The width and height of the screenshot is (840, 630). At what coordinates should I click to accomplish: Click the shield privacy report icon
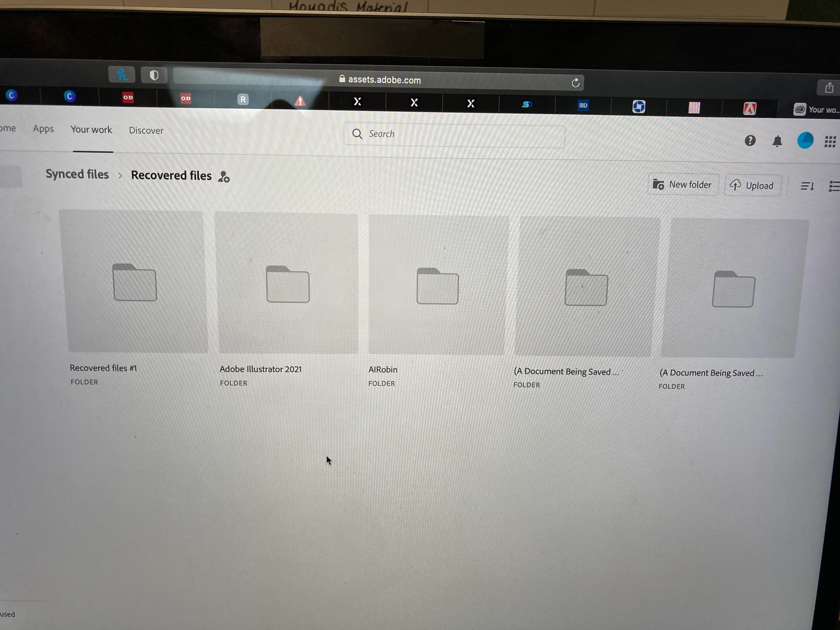click(154, 75)
